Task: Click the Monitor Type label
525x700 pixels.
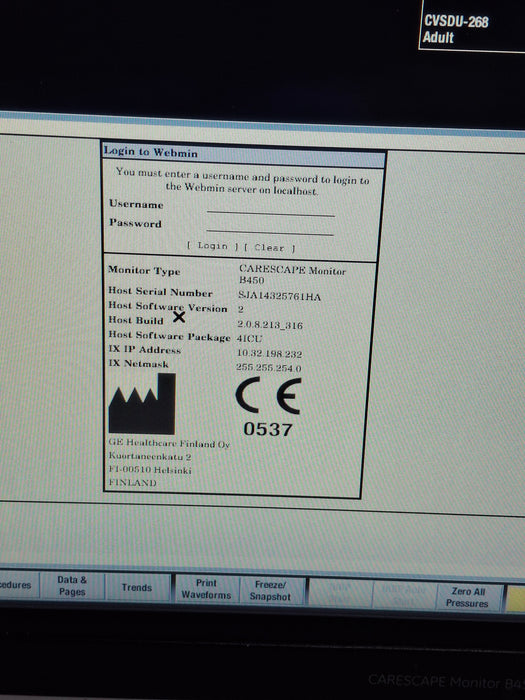Action: (x=144, y=271)
